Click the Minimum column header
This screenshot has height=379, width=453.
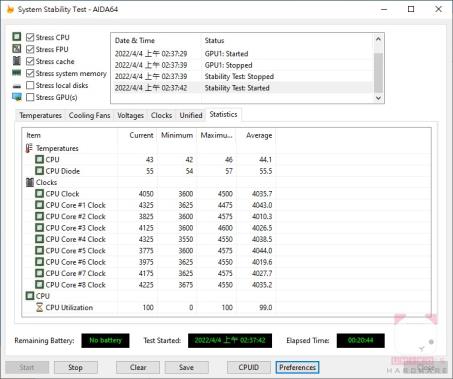pyautogui.click(x=177, y=135)
